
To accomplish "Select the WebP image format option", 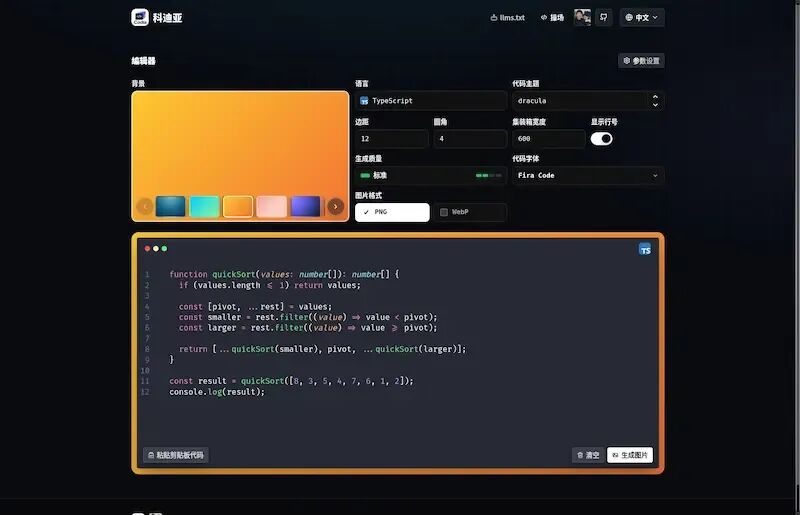I will [470, 212].
